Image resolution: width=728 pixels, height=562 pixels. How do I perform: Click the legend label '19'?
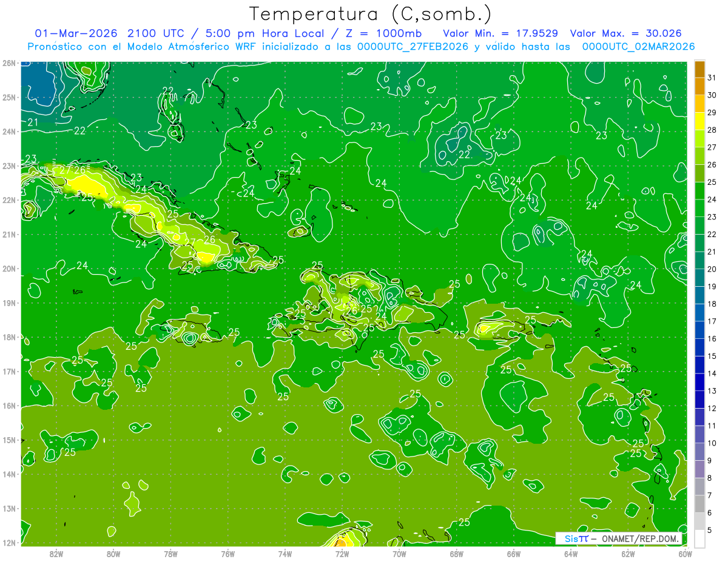coord(712,287)
